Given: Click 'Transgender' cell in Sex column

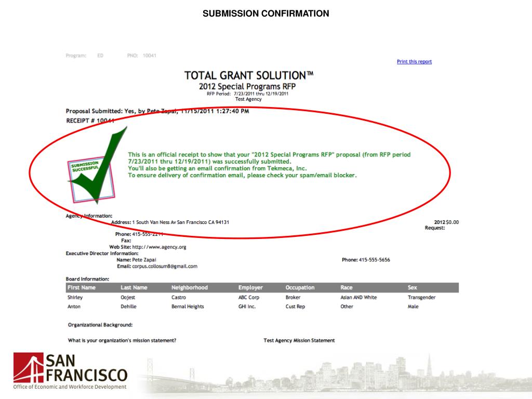Looking at the screenshot, I should tap(421, 297).
